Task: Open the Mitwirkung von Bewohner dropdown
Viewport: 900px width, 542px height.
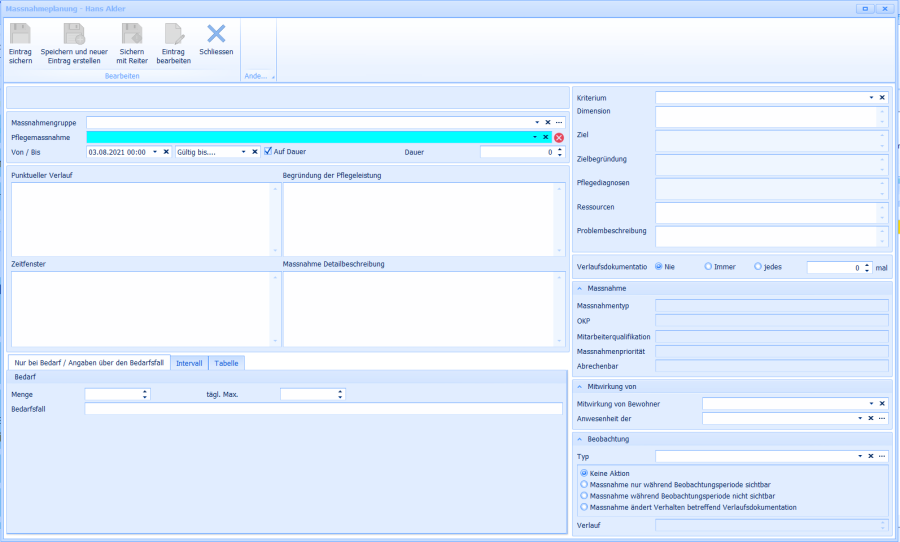Action: 870,403
